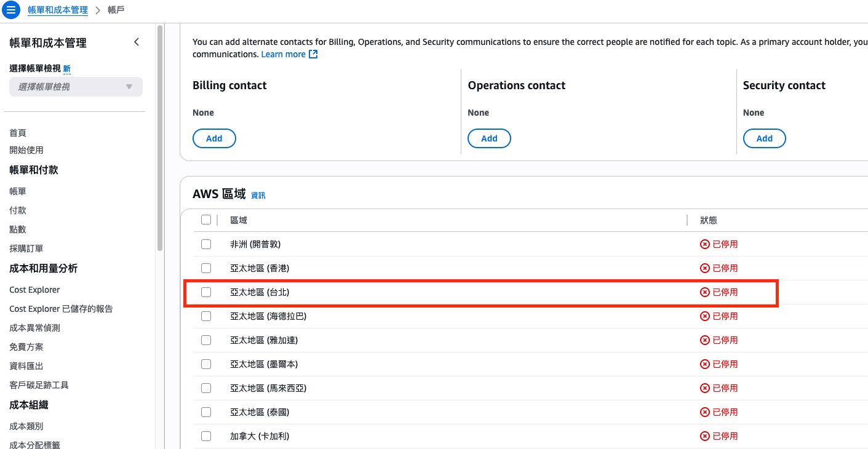Add a Billing contact

[x=214, y=138]
